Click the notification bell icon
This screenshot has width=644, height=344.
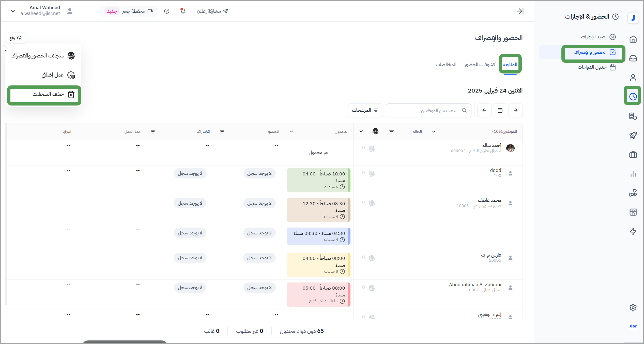point(183,11)
